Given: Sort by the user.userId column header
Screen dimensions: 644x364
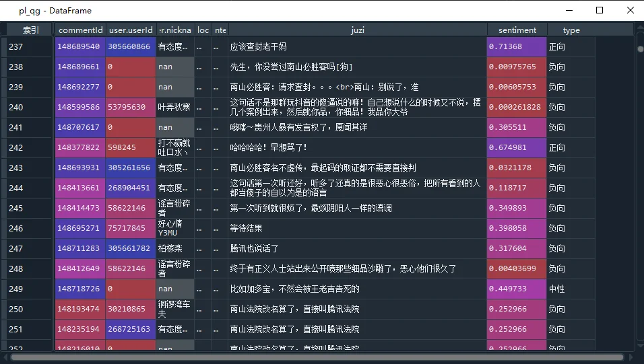Looking at the screenshot, I should click(131, 30).
